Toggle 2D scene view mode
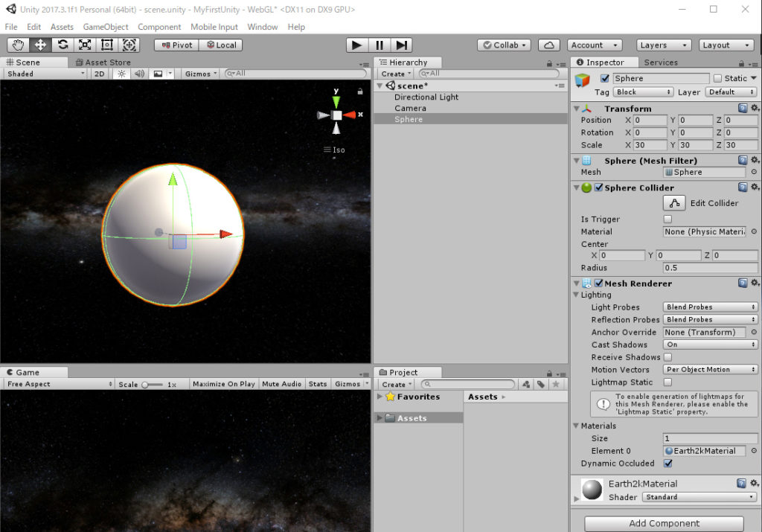 pyautogui.click(x=99, y=74)
